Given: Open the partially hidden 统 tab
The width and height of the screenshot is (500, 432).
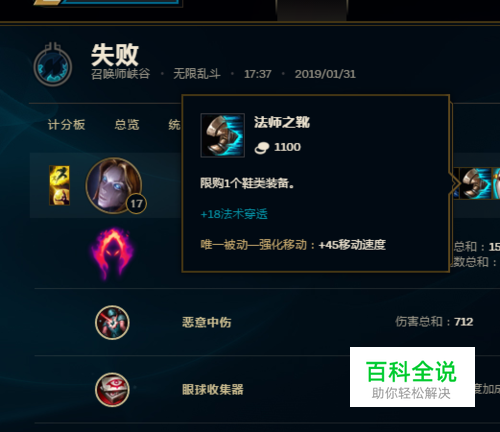Looking at the screenshot, I should (x=174, y=125).
